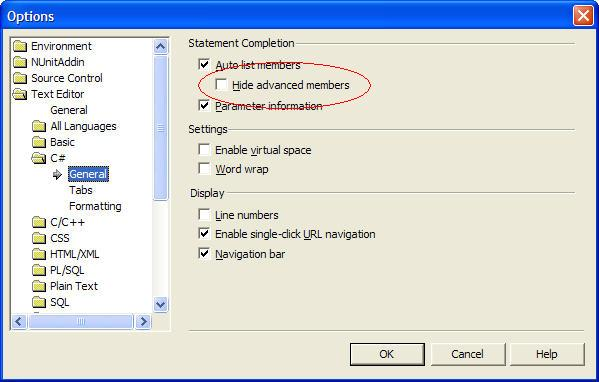Confirm settings with the OK button
This screenshot has width=599, height=382.
pos(387,354)
